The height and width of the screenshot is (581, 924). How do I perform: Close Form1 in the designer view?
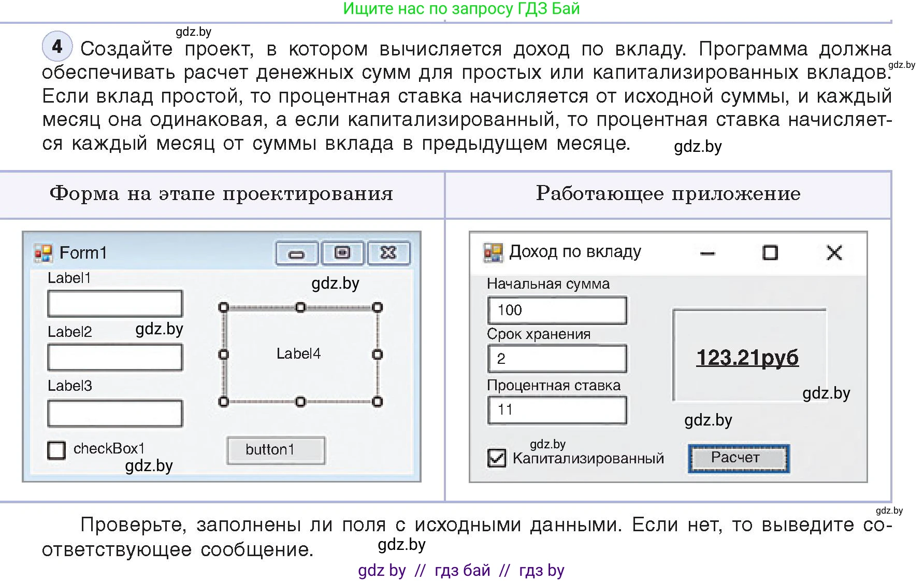click(388, 253)
